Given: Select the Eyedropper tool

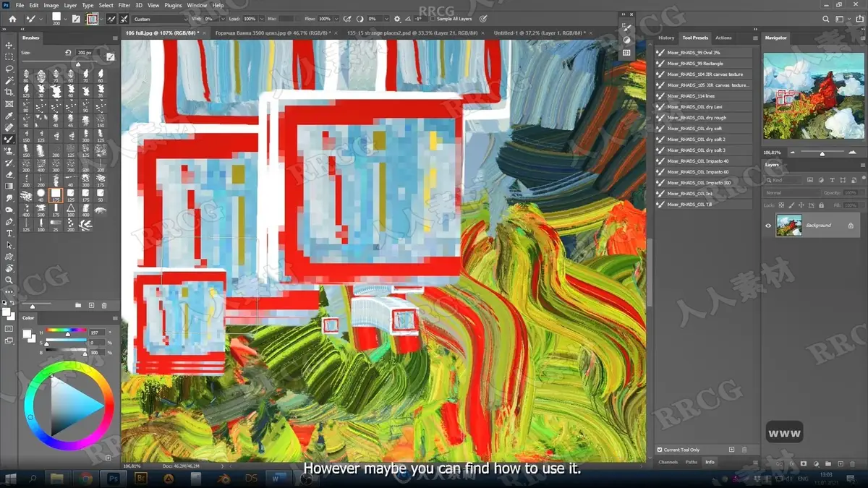Looking at the screenshot, I should tap(9, 116).
